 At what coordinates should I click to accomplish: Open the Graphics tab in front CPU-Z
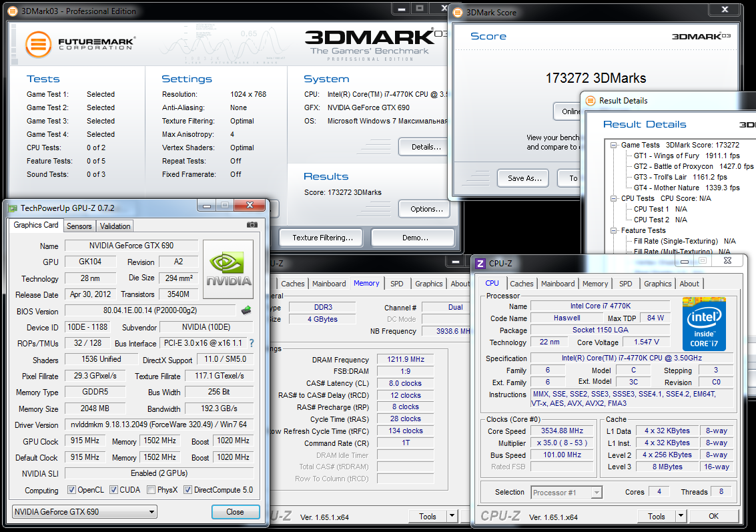[x=658, y=284]
